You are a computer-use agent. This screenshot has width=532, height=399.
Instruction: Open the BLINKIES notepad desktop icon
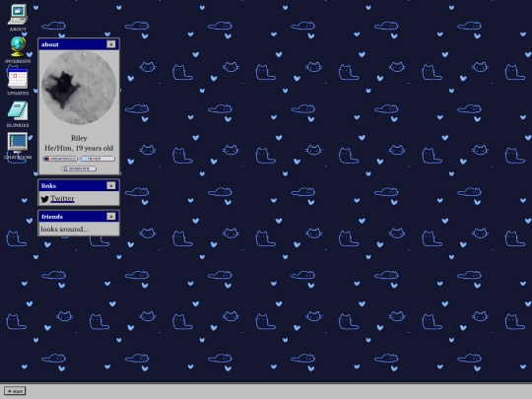pos(18,110)
